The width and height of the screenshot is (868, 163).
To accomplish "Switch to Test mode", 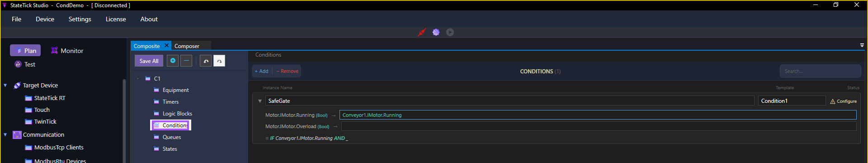I will 25,64.
